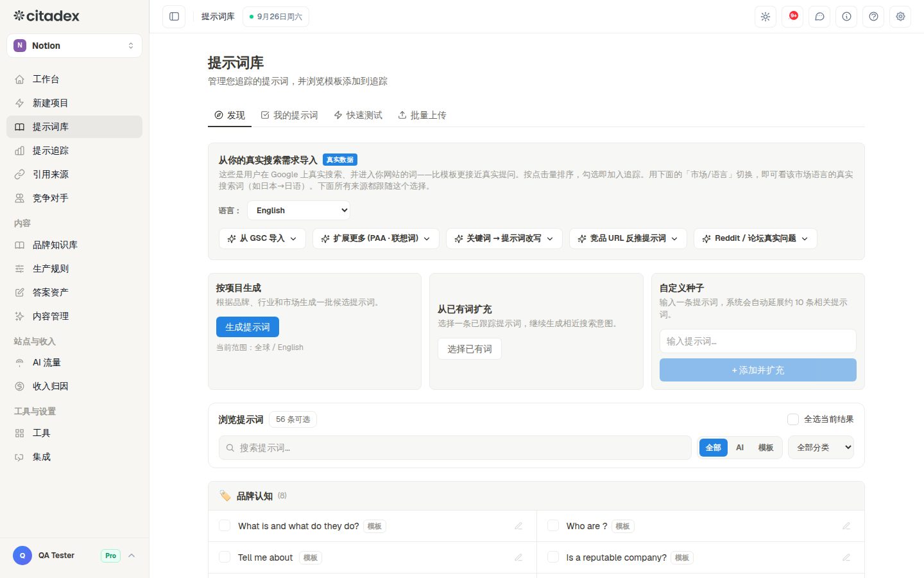Viewport: 924px width, 578px height.
Task: Go to the 批量上传 tab
Action: [422, 115]
